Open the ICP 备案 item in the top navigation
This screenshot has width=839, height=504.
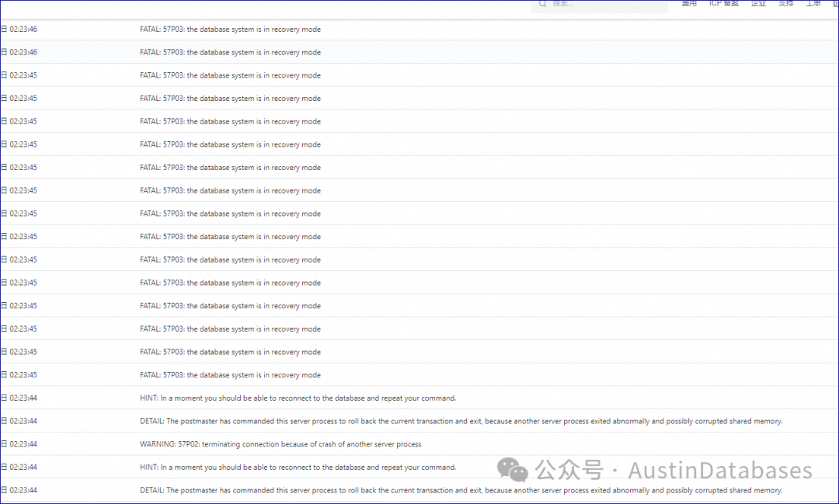723,3
